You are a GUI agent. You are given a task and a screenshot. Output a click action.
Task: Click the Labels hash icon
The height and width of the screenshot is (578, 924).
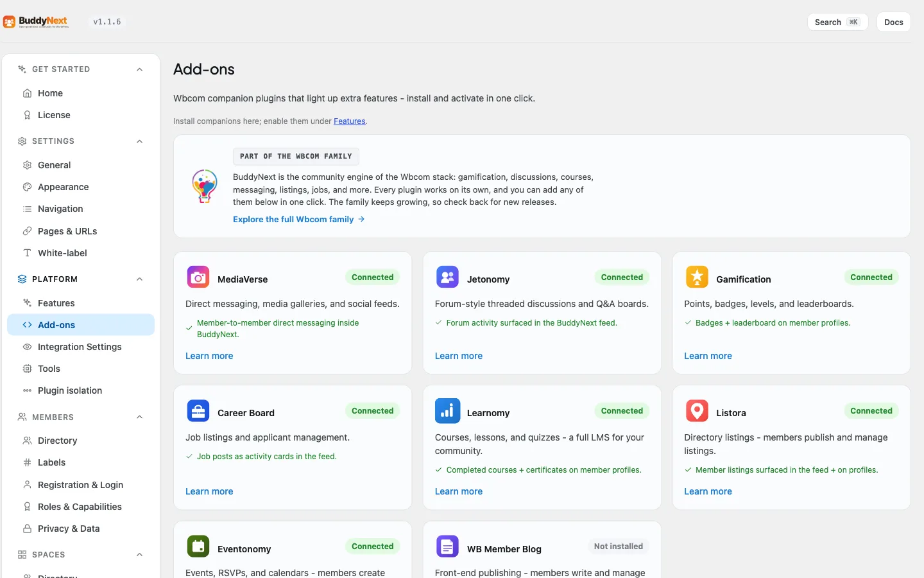pos(27,462)
